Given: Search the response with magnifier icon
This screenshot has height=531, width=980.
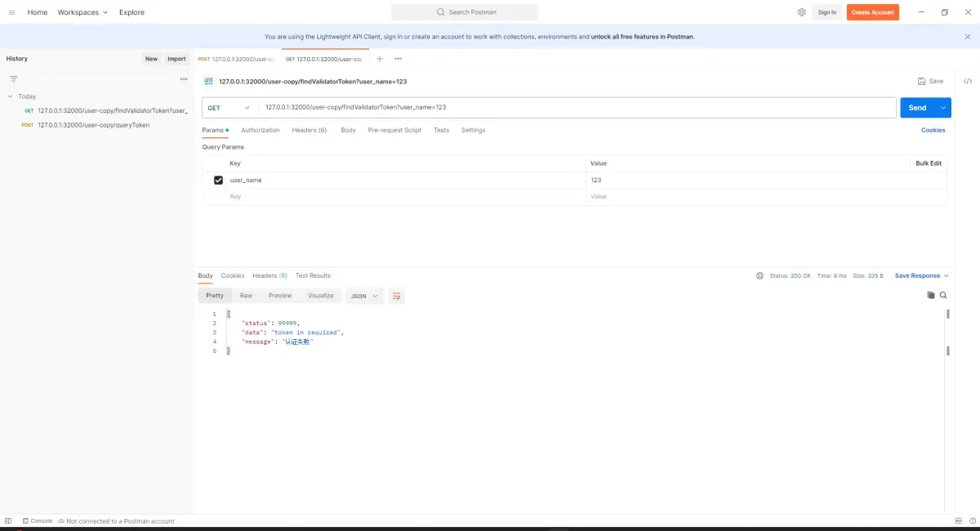Looking at the screenshot, I should tap(943, 295).
